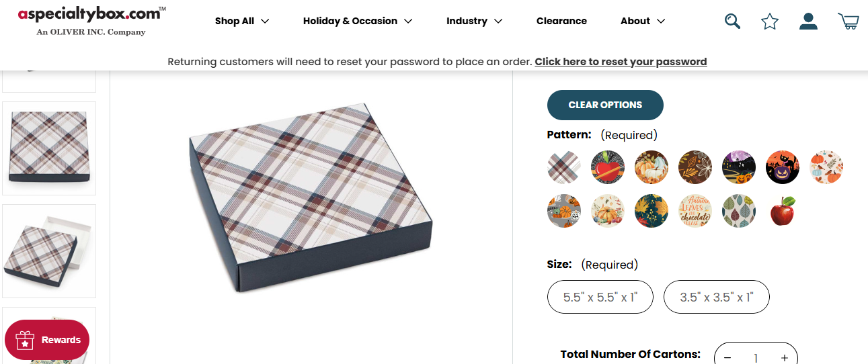View the shopping cart icon

[x=848, y=21]
